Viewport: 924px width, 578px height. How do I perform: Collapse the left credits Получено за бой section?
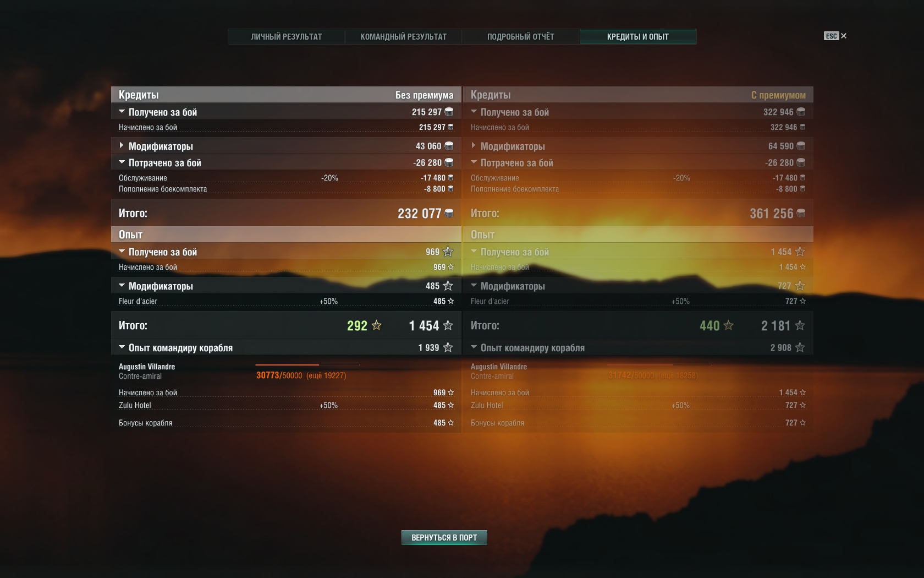point(122,112)
